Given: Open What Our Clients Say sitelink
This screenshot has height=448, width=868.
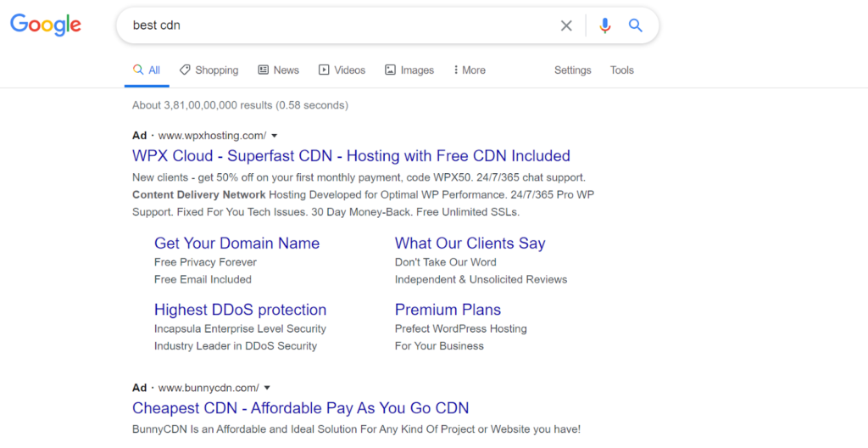Looking at the screenshot, I should (x=470, y=244).
